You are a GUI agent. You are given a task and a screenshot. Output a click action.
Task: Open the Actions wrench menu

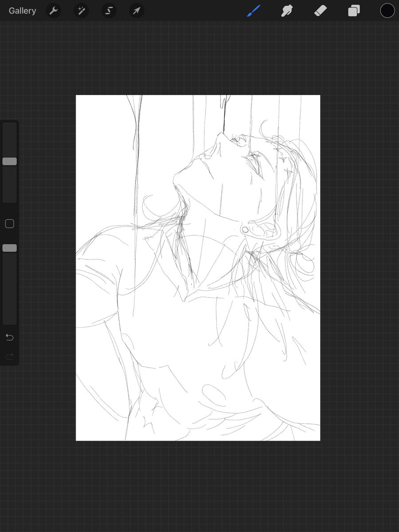pyautogui.click(x=54, y=11)
